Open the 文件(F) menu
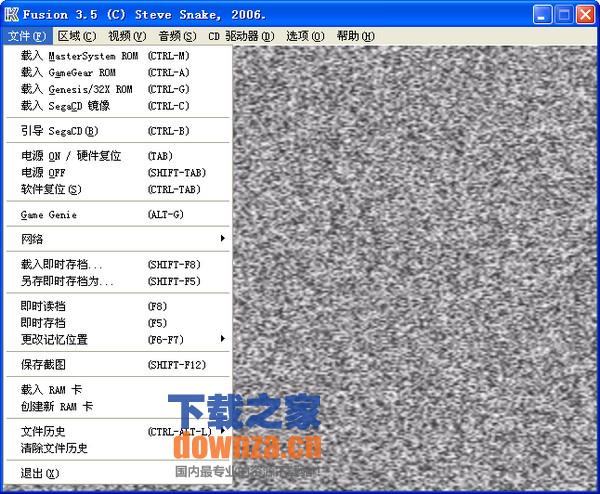The image size is (600, 494). 27,36
